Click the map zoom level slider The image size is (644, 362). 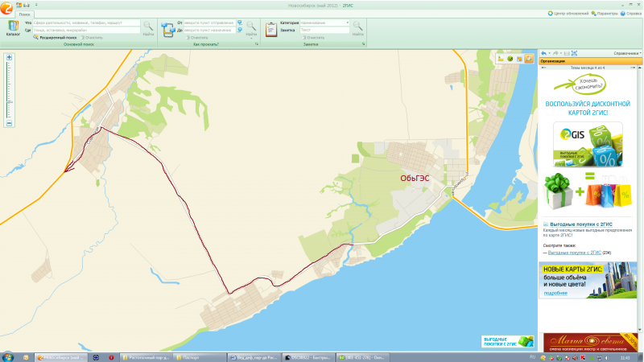click(9, 90)
